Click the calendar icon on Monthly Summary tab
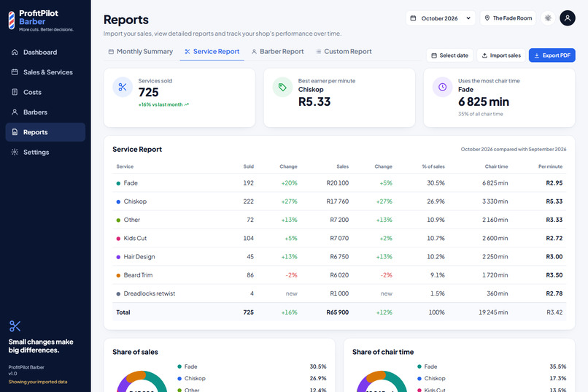The height and width of the screenshot is (392, 588). tap(111, 51)
